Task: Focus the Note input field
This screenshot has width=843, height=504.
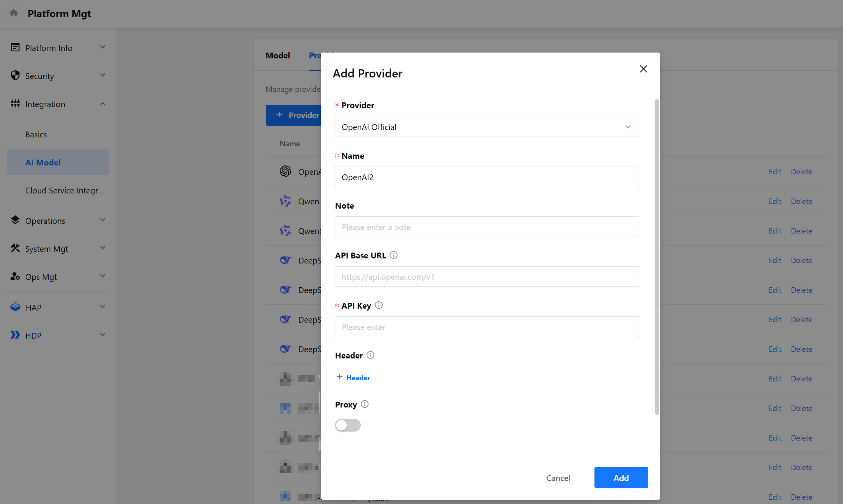Action: coord(487,227)
